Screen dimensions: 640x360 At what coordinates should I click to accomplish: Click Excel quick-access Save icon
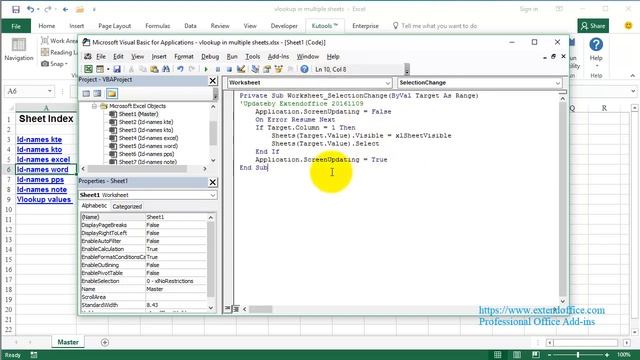tap(16, 9)
